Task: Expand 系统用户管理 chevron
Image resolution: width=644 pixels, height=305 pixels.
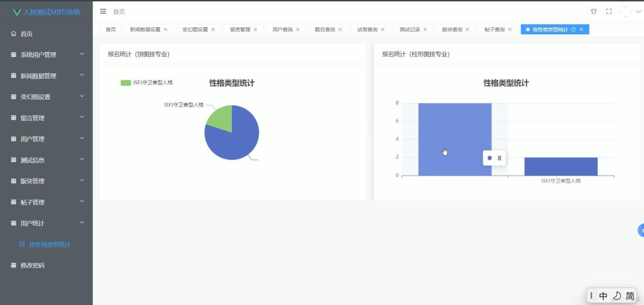Action: coord(82,54)
